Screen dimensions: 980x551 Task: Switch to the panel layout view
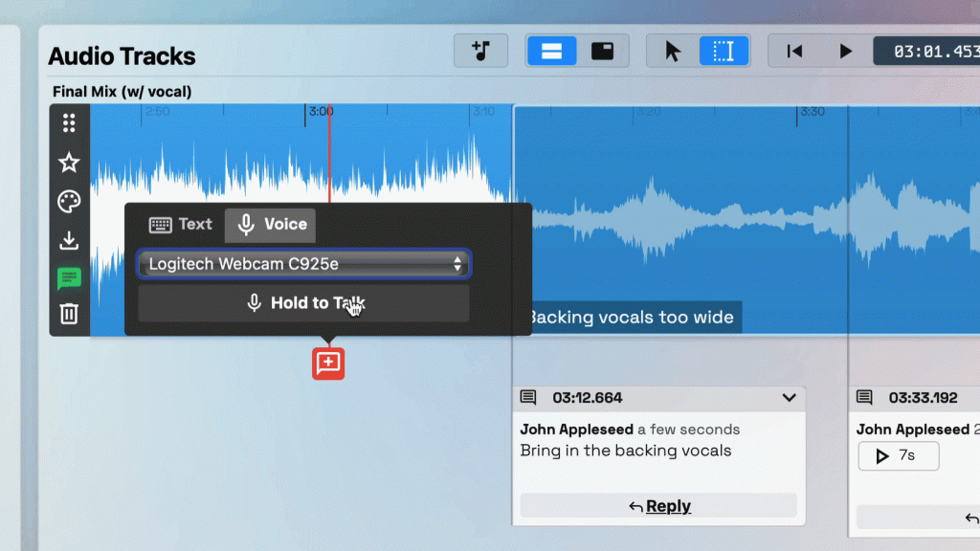(x=603, y=51)
